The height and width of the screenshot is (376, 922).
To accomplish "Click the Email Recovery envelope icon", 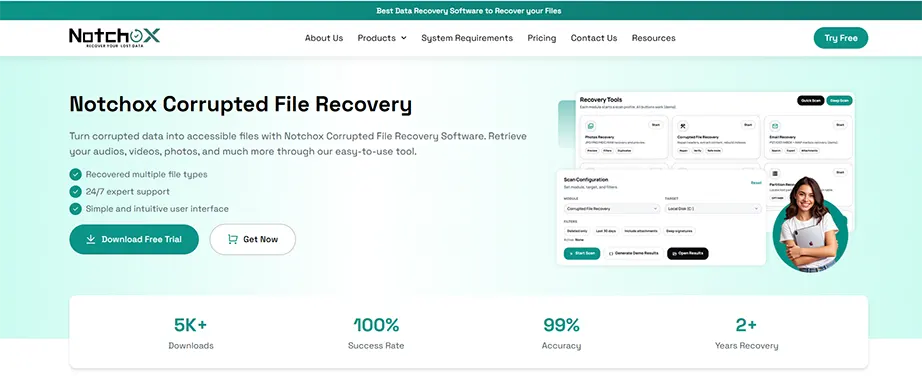I will pos(775,125).
